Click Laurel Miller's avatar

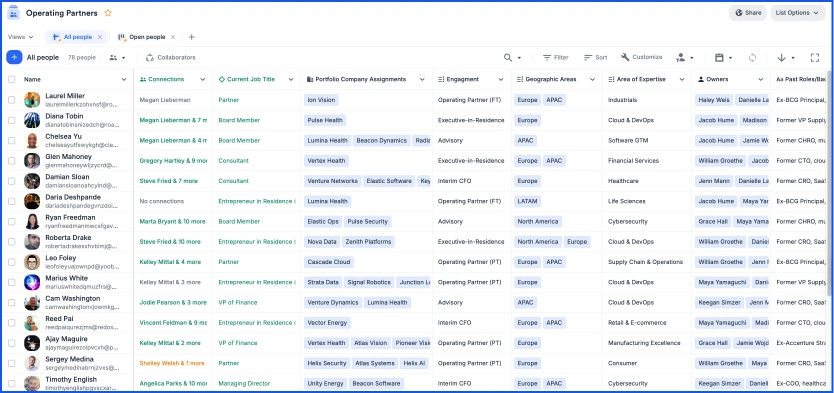(32, 100)
